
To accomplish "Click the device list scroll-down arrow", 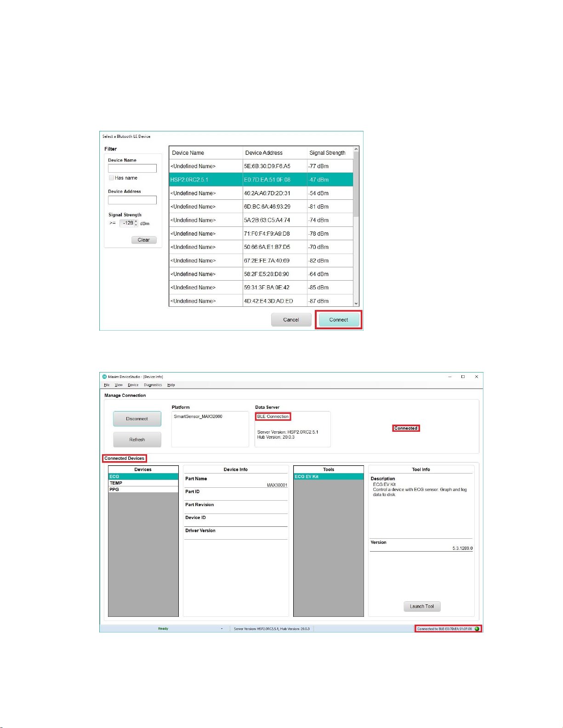I will point(356,304).
